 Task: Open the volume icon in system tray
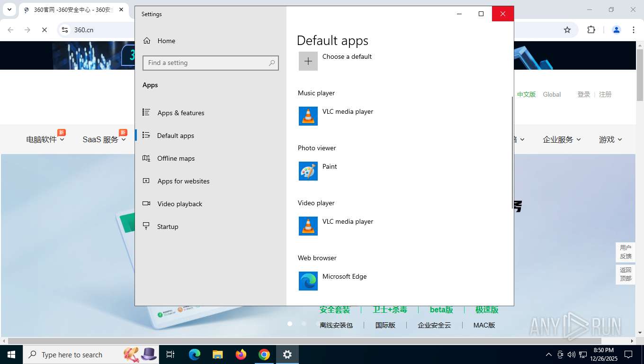(572, 355)
